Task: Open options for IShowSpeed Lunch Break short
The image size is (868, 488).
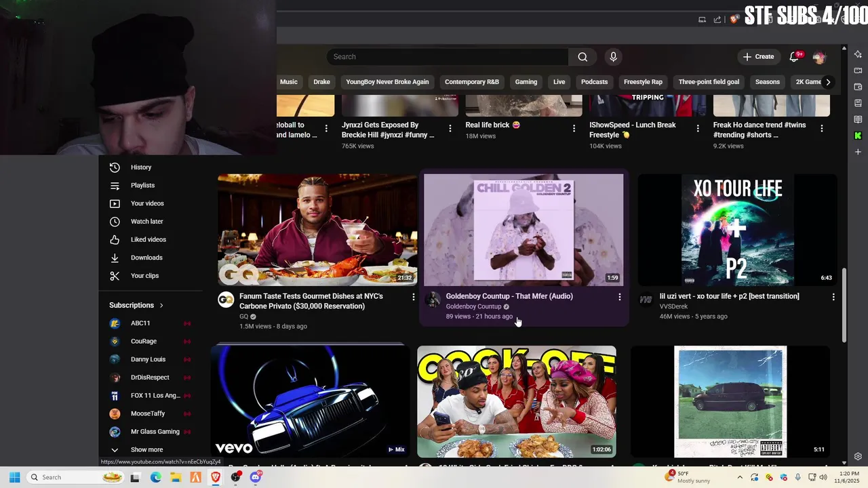Action: tap(698, 128)
